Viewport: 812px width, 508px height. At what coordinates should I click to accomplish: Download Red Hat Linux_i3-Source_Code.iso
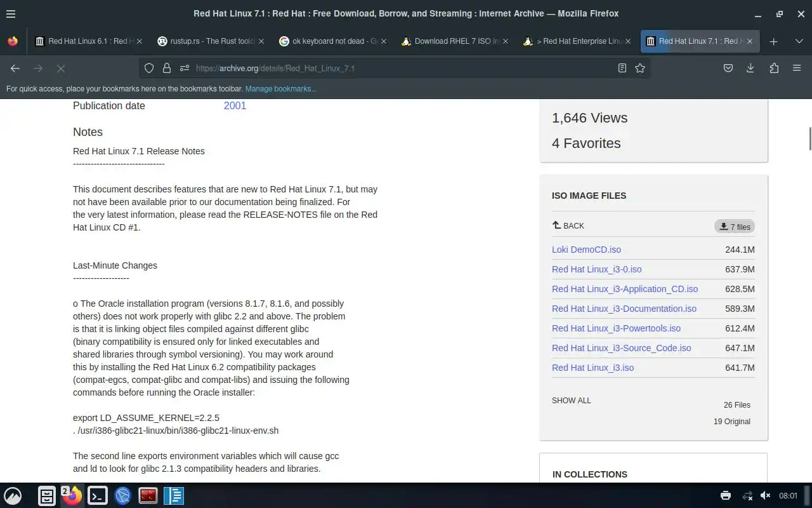(x=621, y=348)
